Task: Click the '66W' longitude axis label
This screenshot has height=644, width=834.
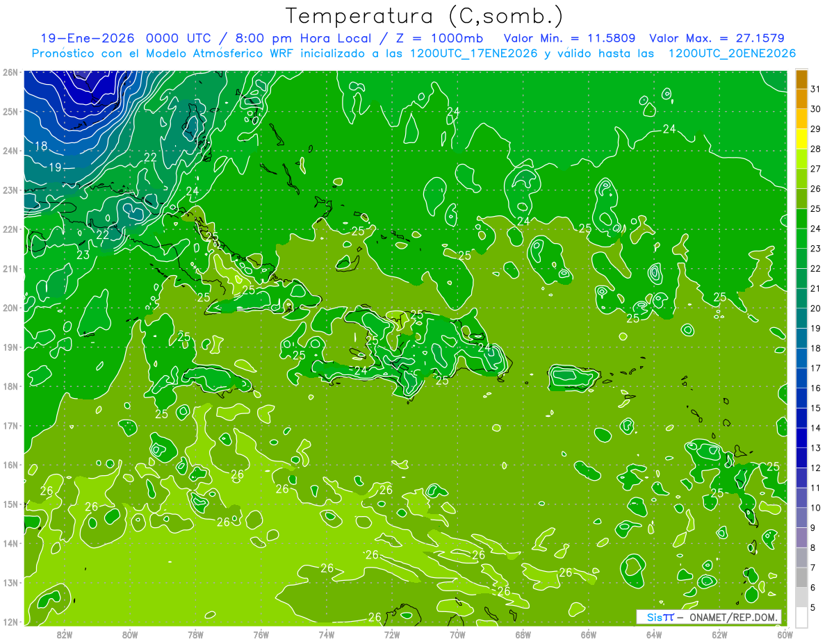Action: point(588,634)
